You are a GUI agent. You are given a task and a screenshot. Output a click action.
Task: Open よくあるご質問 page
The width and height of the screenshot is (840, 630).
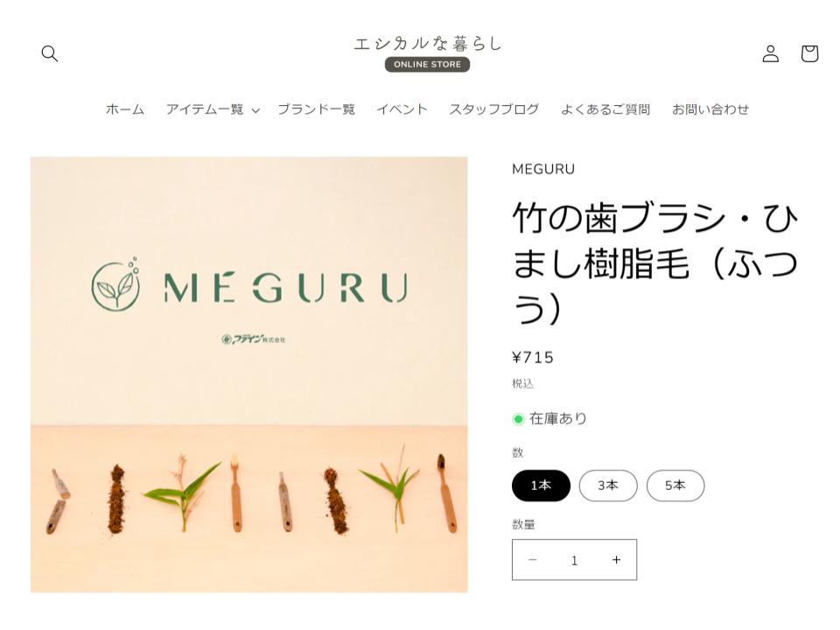tap(605, 109)
